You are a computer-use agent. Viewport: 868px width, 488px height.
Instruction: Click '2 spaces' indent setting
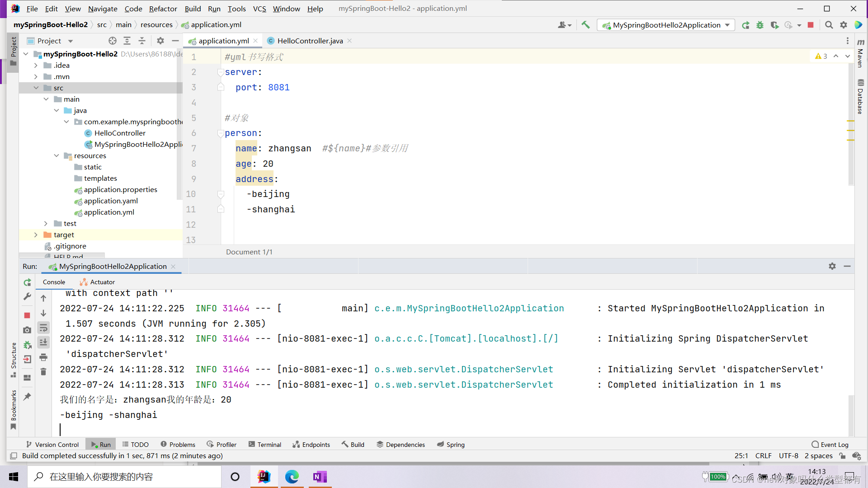[x=818, y=455]
